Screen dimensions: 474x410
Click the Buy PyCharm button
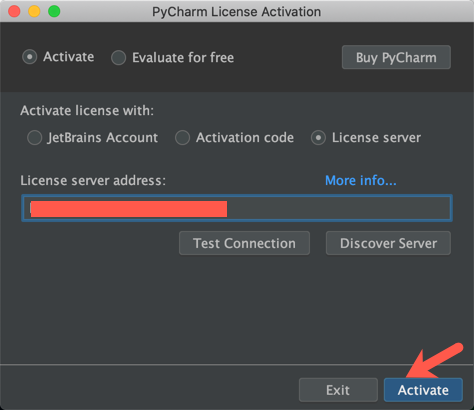396,57
